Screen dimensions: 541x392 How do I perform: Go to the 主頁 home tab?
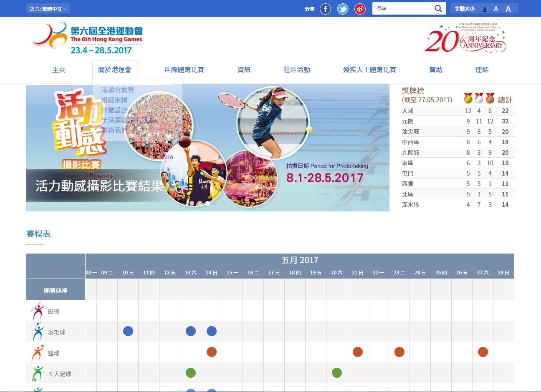pyautogui.click(x=58, y=70)
